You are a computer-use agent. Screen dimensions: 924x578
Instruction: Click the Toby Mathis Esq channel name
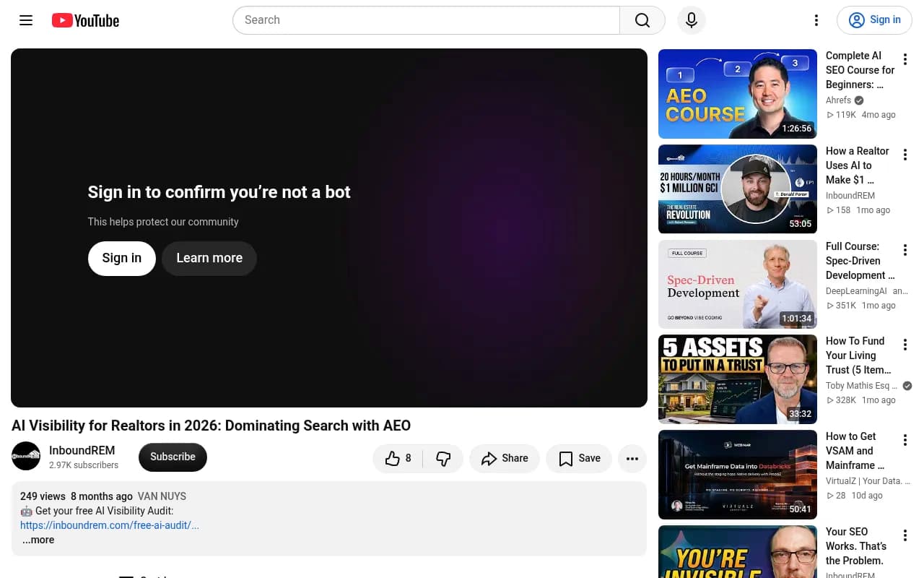(861, 386)
